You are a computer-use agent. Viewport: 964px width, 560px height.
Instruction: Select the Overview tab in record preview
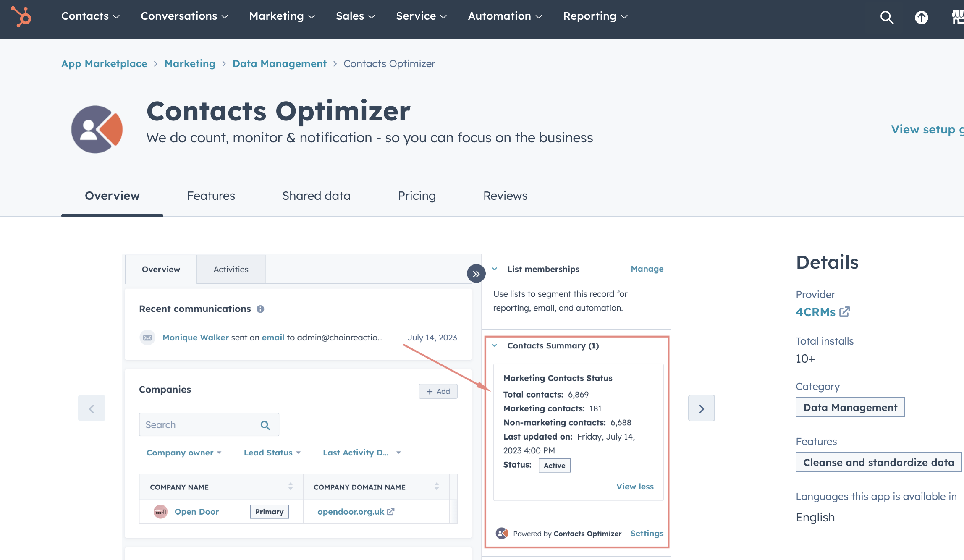(161, 270)
